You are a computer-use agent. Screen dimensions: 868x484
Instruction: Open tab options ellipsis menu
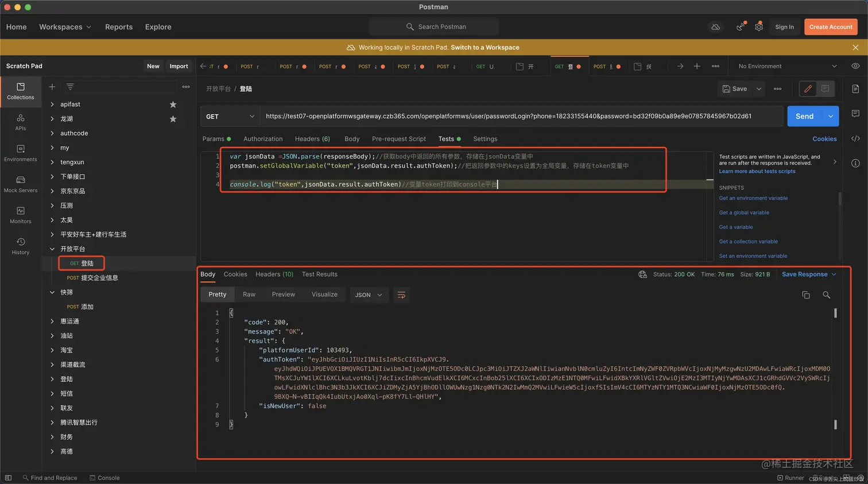(715, 66)
